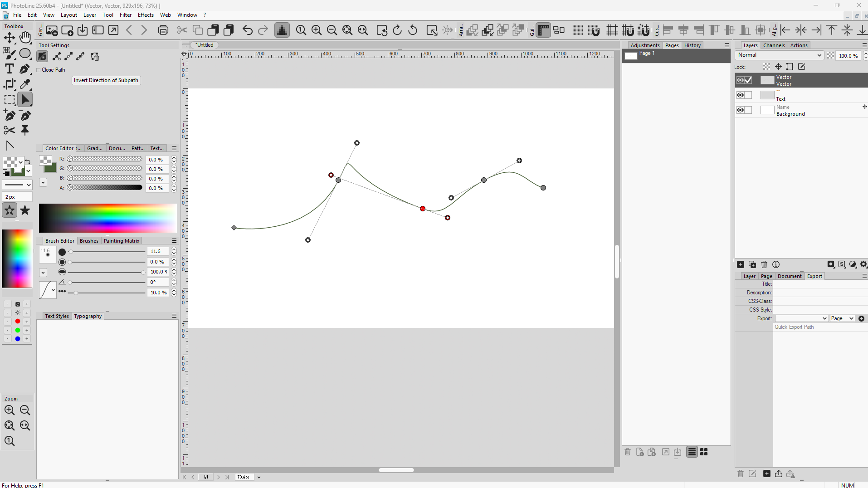This screenshot has height=488, width=868.
Task: Click the brush size slider
Action: point(107,252)
